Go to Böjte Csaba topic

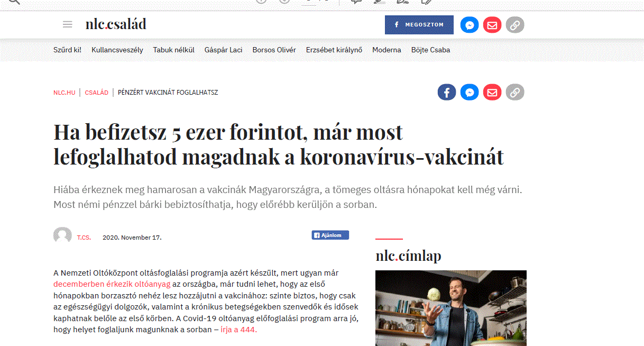click(431, 50)
